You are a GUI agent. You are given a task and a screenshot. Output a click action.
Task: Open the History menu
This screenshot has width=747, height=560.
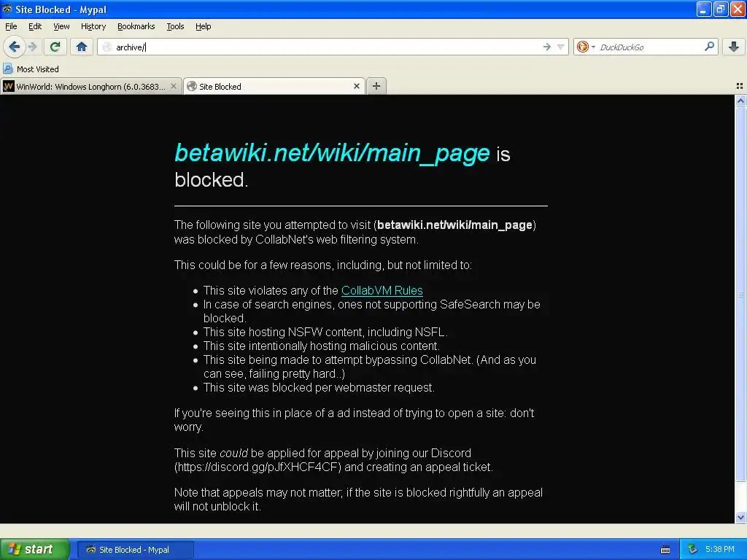click(x=93, y=26)
